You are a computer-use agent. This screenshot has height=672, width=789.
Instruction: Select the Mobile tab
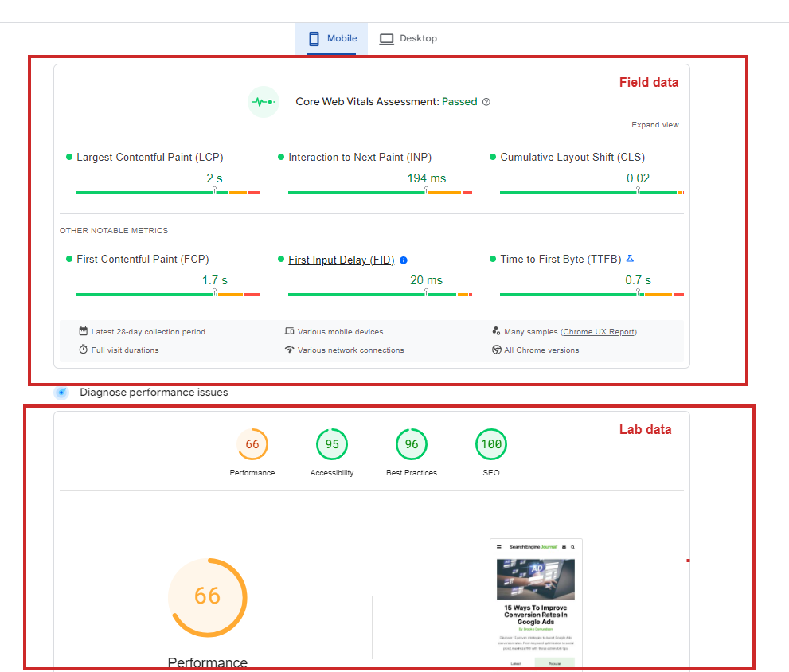(x=330, y=37)
